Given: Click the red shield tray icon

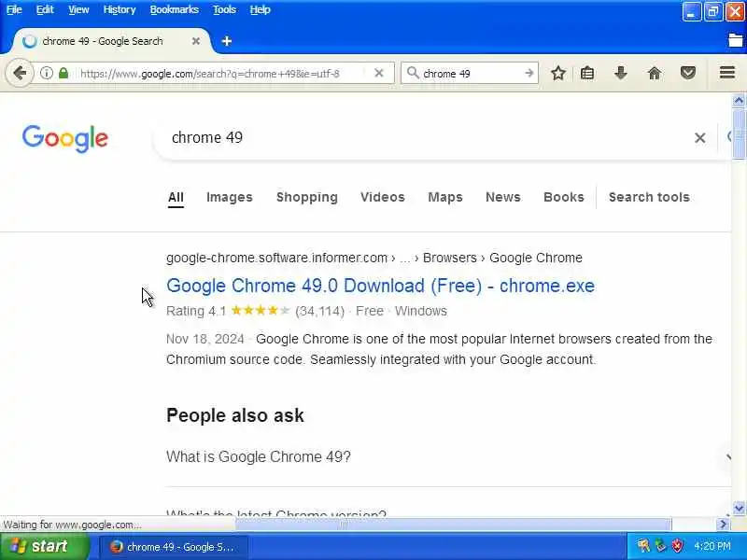Looking at the screenshot, I should 677,546.
